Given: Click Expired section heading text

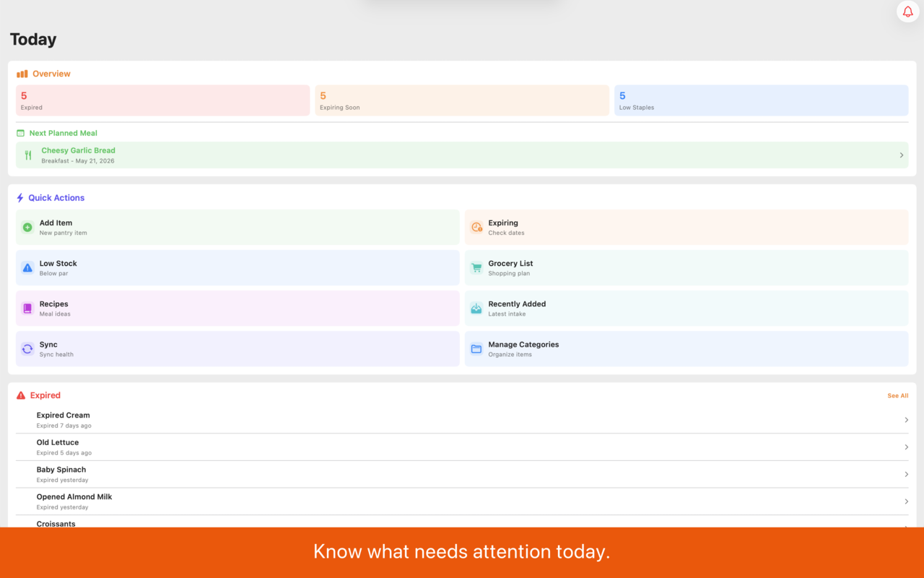Looking at the screenshot, I should click(x=45, y=395).
